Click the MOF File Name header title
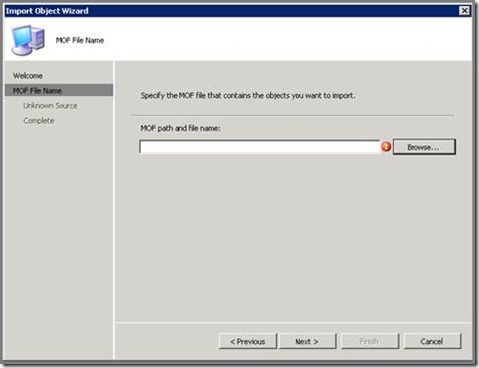 [x=80, y=40]
